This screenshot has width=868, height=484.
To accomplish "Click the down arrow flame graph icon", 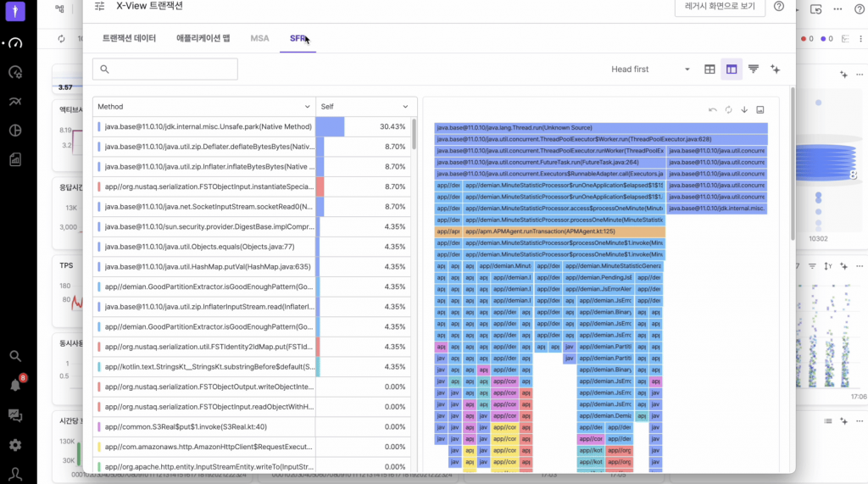I will [x=744, y=109].
